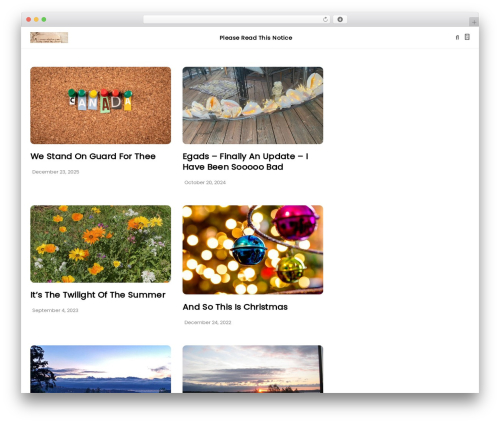Click the reload icon in the address bar
The width and height of the screenshot is (500, 423).
325,19
